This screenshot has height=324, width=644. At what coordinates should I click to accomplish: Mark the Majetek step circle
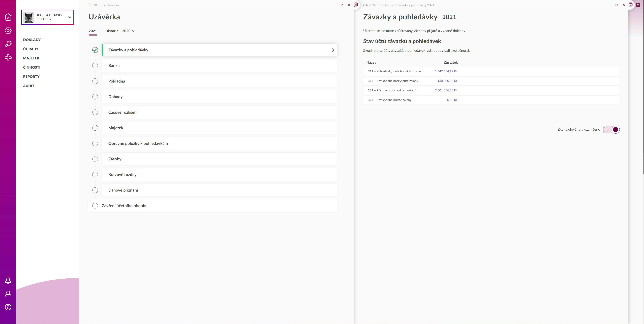click(95, 128)
